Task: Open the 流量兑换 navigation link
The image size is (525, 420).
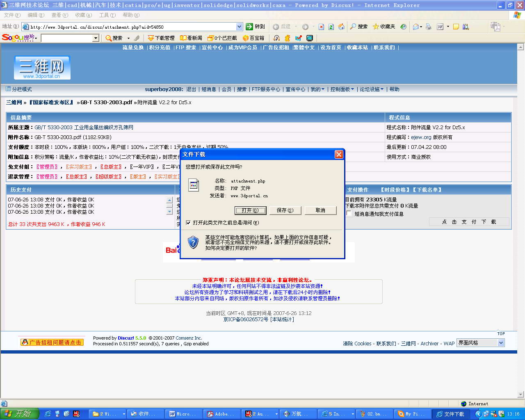Action: pyautogui.click(x=133, y=48)
